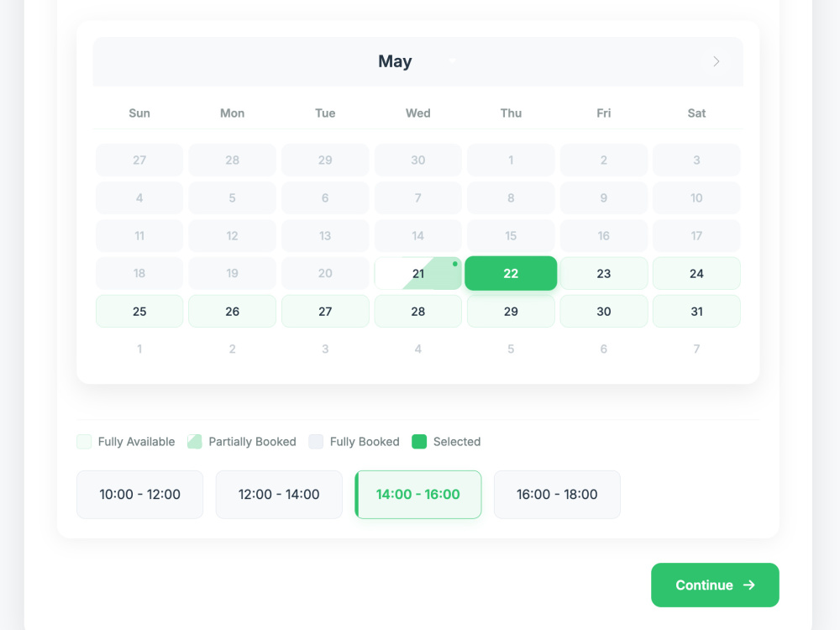The width and height of the screenshot is (840, 630).
Task: Click the arrow icon inside Continue
Action: tap(749, 585)
